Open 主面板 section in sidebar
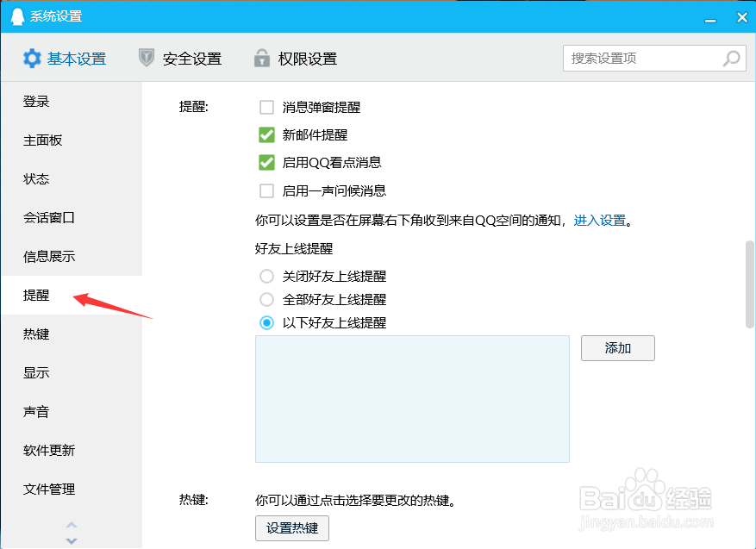756x549 pixels. pyautogui.click(x=72, y=140)
